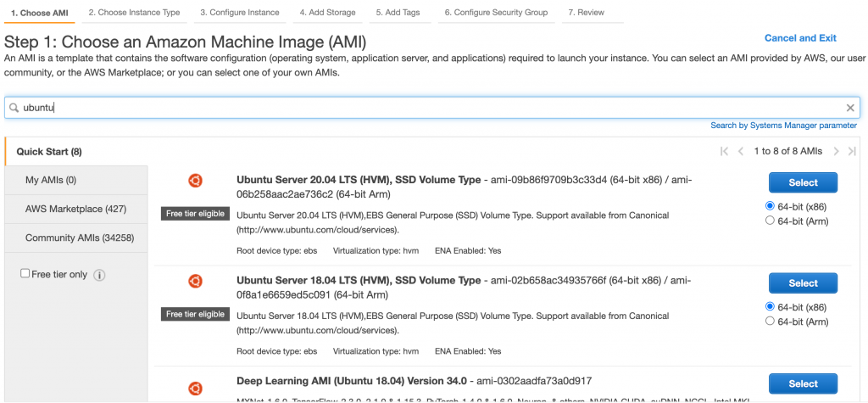Go to the next page of AMIs
Screen dimensions: 868x403
point(837,151)
